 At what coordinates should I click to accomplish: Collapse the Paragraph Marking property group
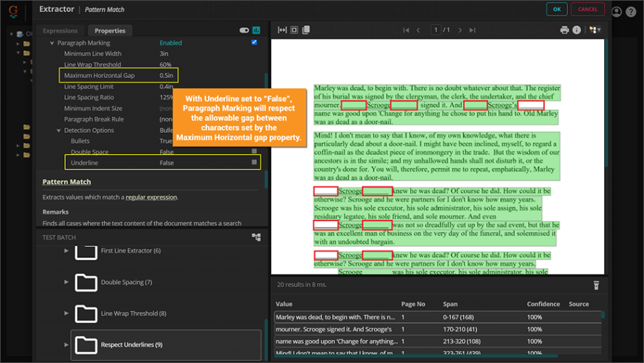click(52, 43)
